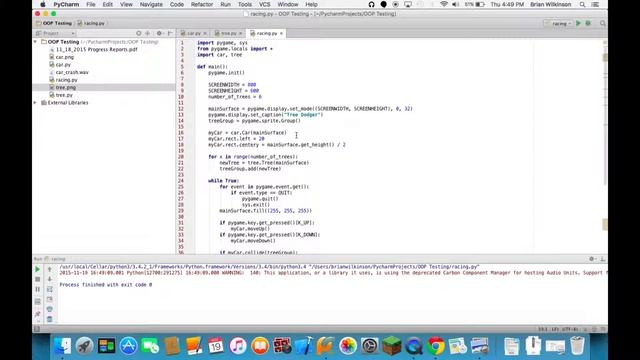640x360 pixels.
Task: Toggle tool window buttons at bottom-left corner
Action: [x=37, y=329]
